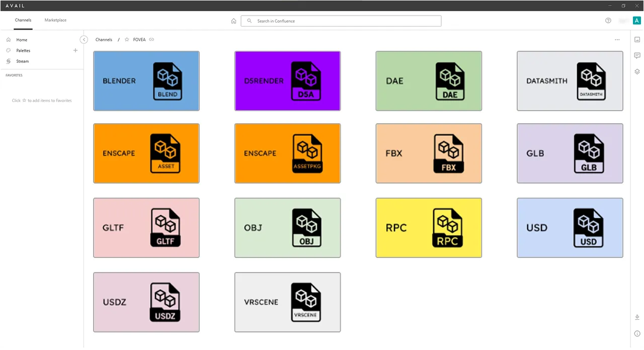Open the OBJ tile
This screenshot has width=644, height=350.
click(287, 228)
